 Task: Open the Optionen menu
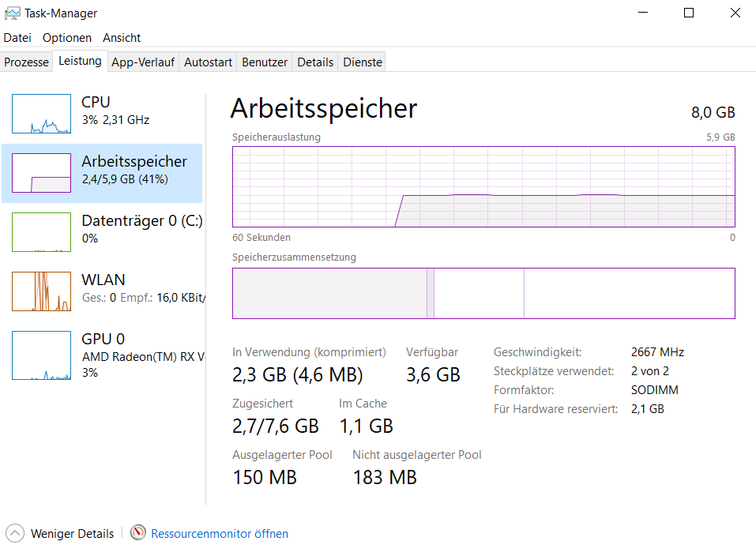[x=67, y=38]
